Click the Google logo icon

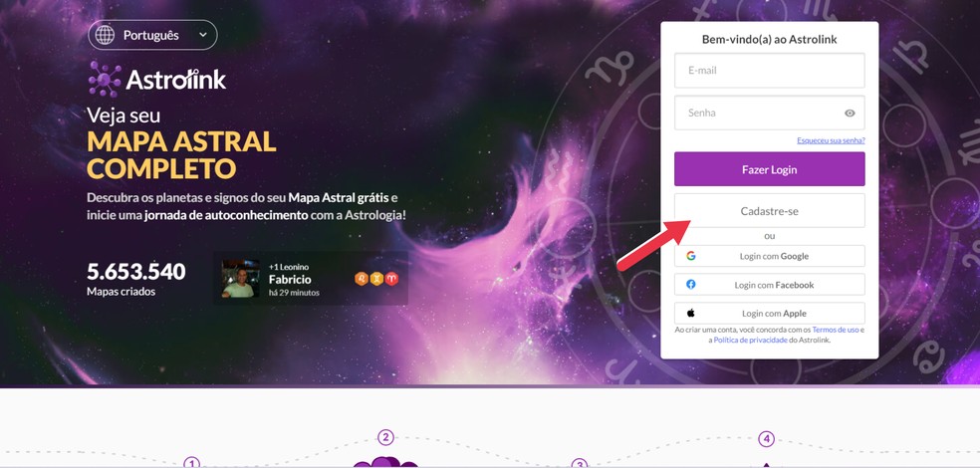690,256
